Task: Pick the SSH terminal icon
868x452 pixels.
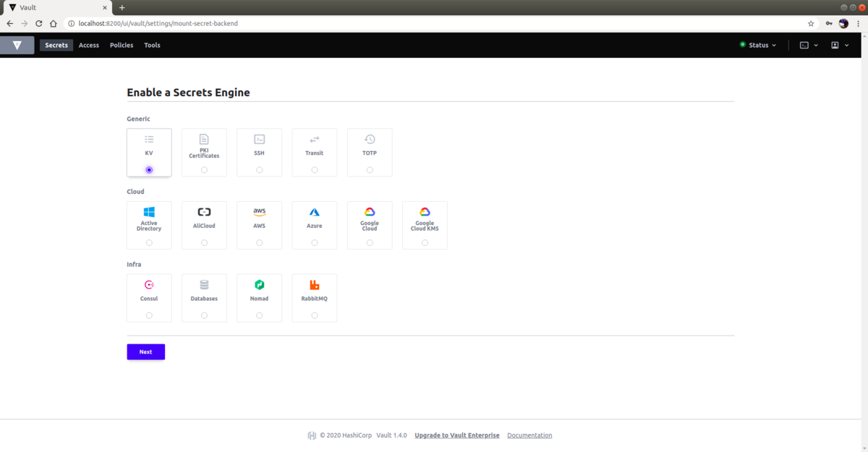Action: [259, 139]
